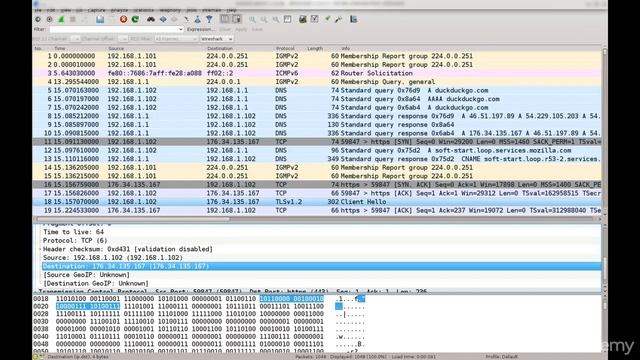
Task: Sort packets by the Destination column header
Action: [x=220, y=48]
